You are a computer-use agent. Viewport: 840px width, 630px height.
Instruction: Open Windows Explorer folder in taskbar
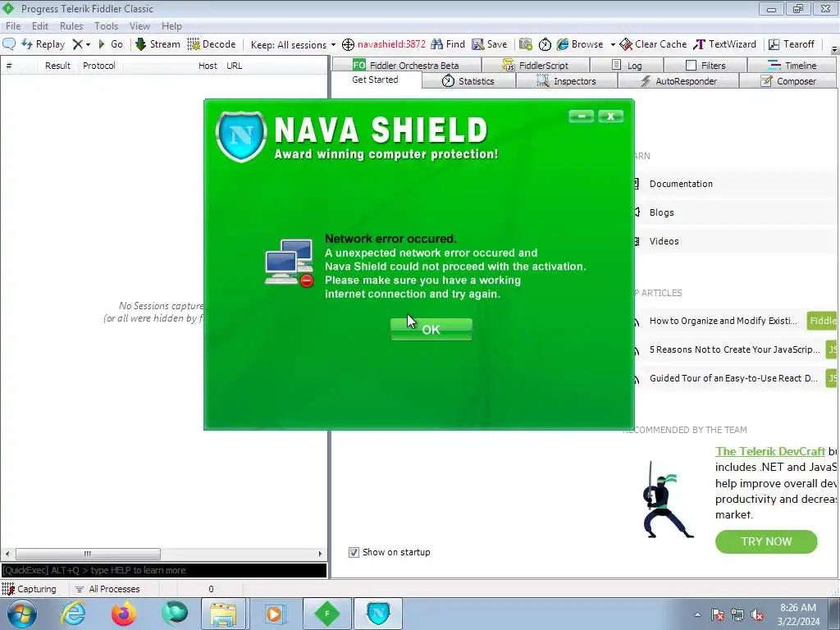tap(223, 614)
